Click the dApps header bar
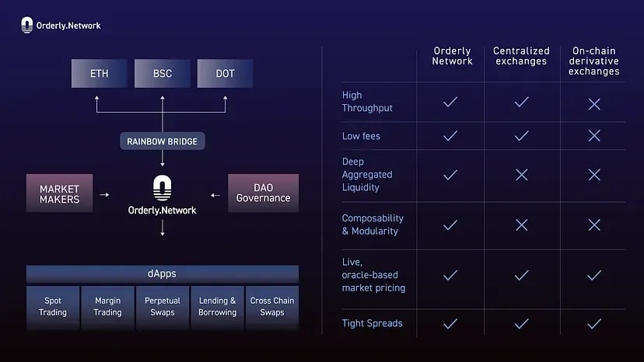 click(x=163, y=274)
